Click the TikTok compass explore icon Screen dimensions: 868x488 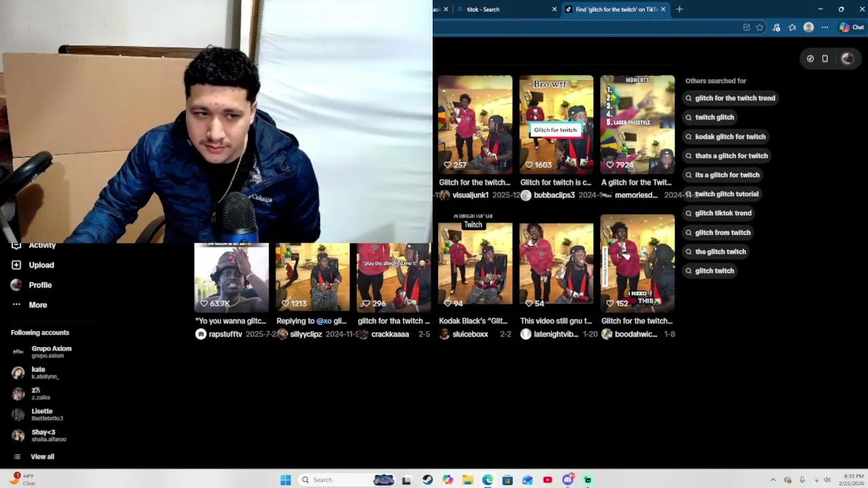click(810, 59)
